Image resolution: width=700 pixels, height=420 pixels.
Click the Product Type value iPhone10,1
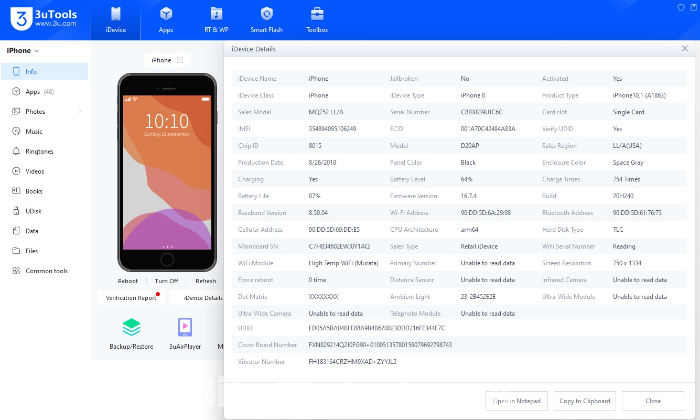[639, 95]
